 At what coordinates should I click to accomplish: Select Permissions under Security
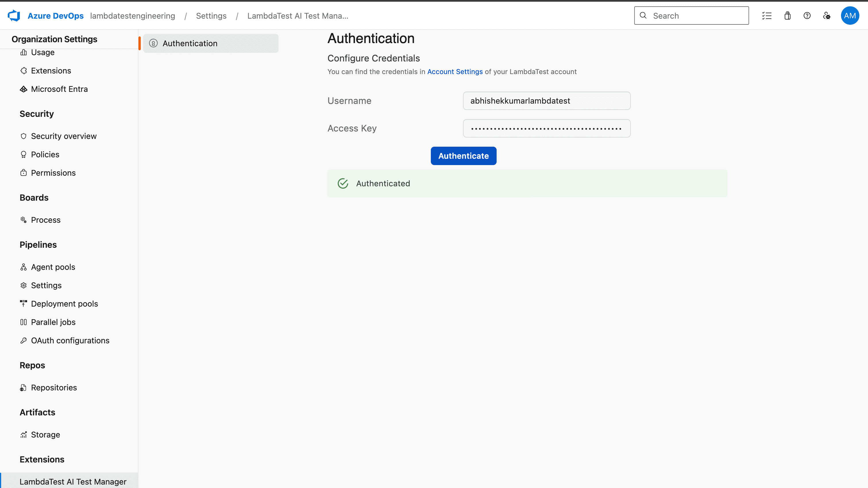(x=53, y=173)
